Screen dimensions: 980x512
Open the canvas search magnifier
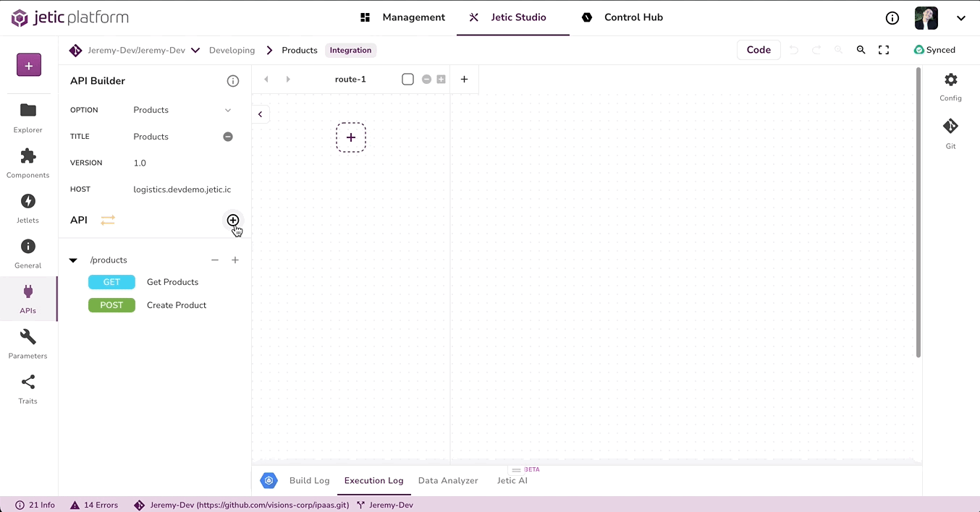tap(861, 50)
